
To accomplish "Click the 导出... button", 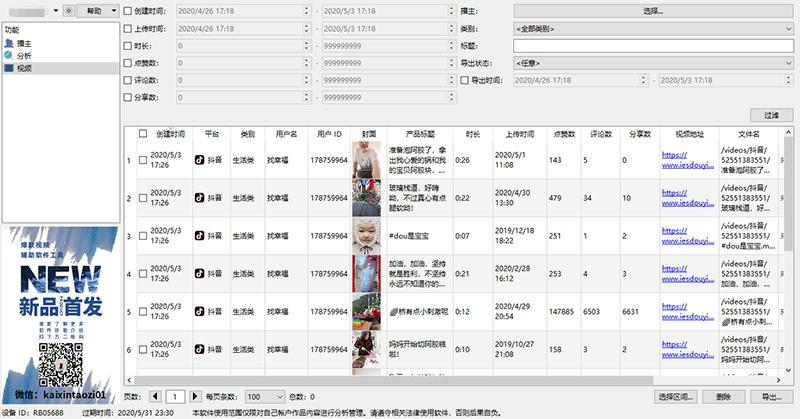I will click(771, 397).
